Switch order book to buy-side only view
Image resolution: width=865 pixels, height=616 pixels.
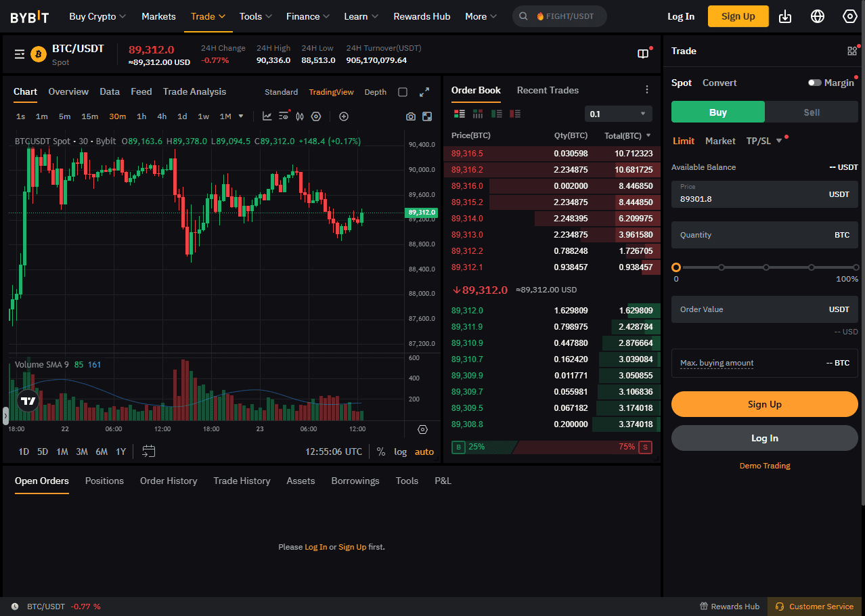496,113
